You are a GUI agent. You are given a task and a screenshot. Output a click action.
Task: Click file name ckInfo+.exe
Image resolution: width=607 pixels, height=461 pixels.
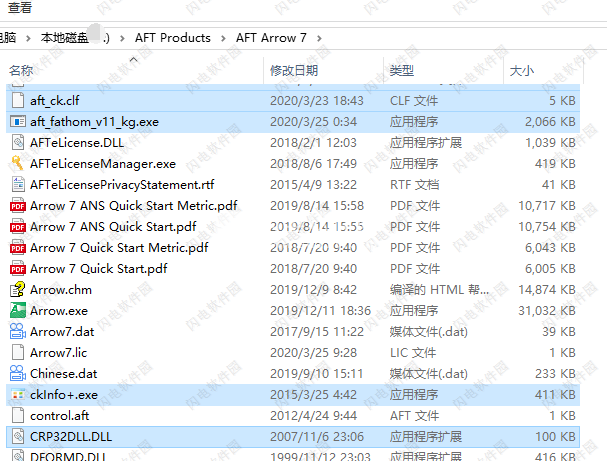(64, 395)
